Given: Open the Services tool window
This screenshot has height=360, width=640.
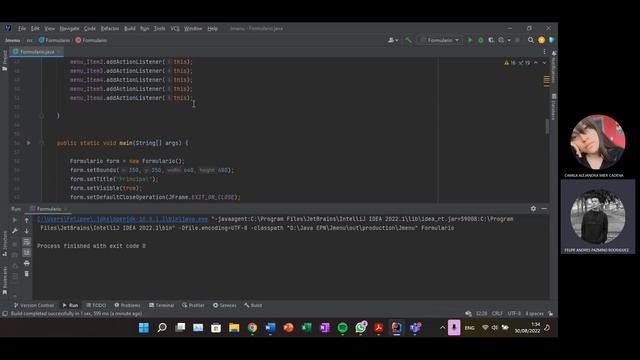Looking at the screenshot, I should [224, 305].
